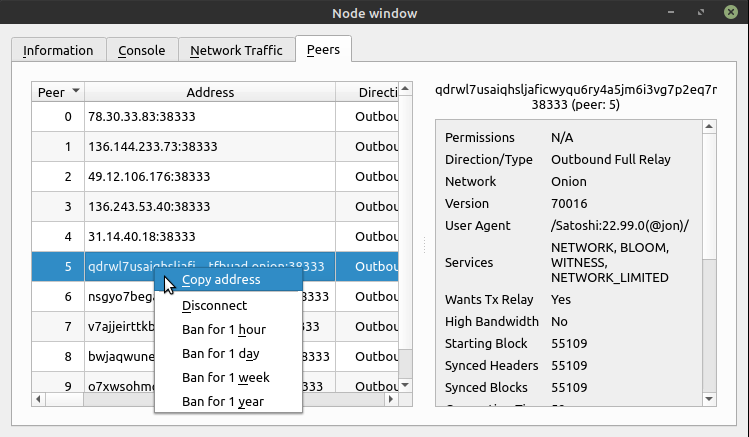749x437 pixels.
Task: Select Ban for 1 day
Action: pyautogui.click(x=228, y=353)
